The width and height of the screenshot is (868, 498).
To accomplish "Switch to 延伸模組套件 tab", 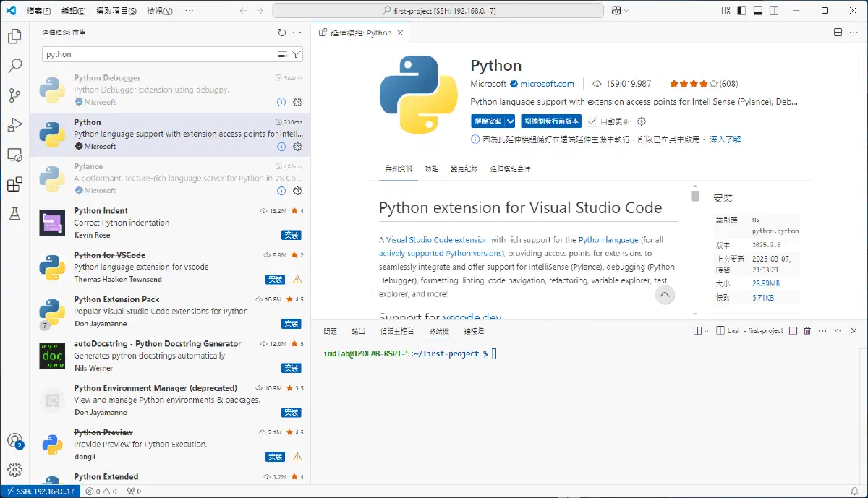I will click(510, 168).
